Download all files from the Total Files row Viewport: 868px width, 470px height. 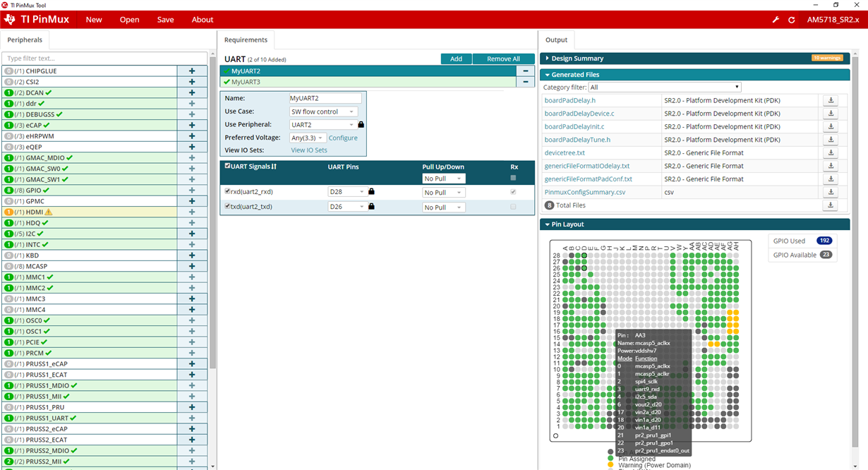point(831,205)
